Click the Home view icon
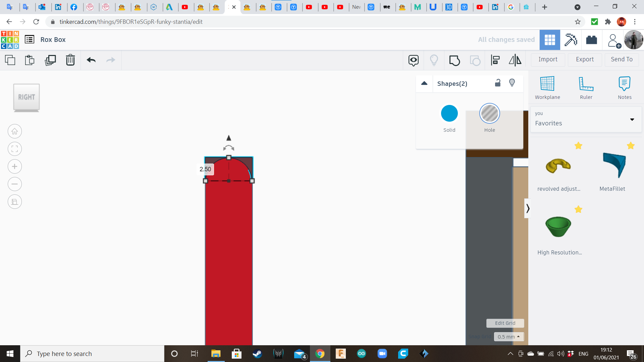The height and width of the screenshot is (362, 644). [15, 131]
